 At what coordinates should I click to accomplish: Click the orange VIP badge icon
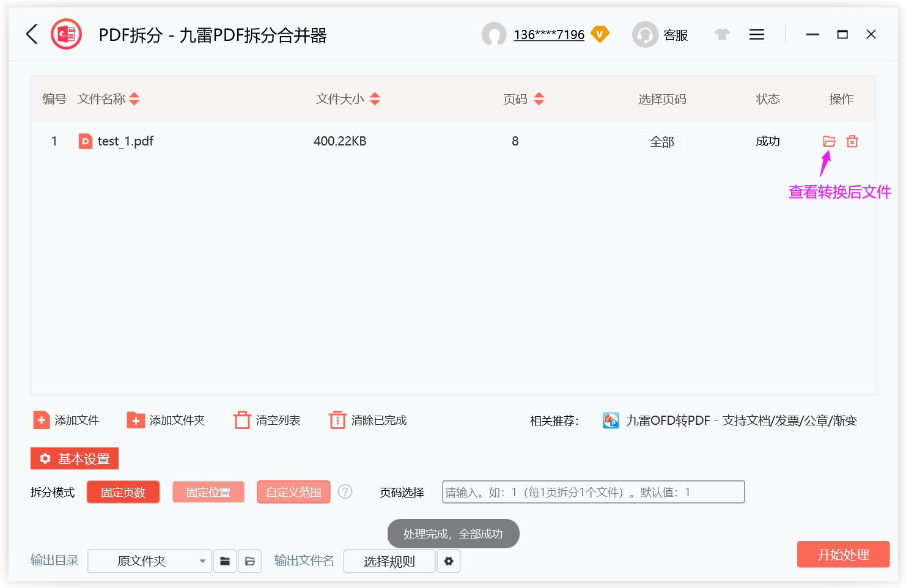tap(600, 34)
